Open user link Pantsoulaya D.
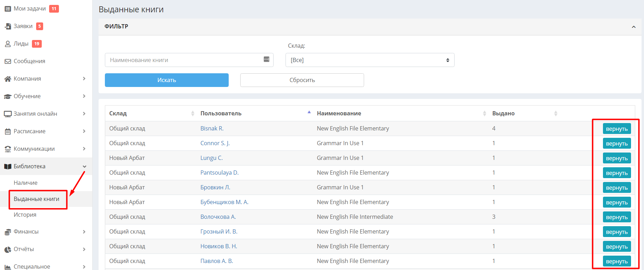The image size is (644, 270). [219, 173]
